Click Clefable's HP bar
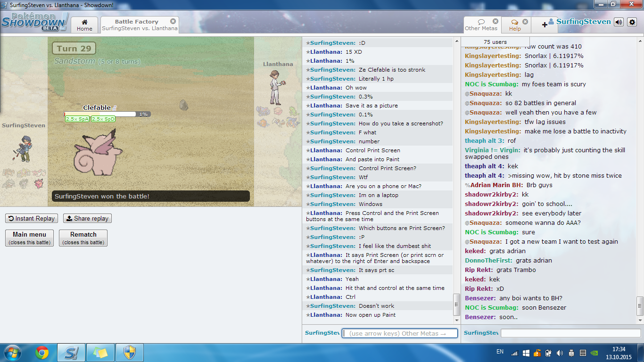Viewport: 644px width, 362px height. [x=107, y=114]
